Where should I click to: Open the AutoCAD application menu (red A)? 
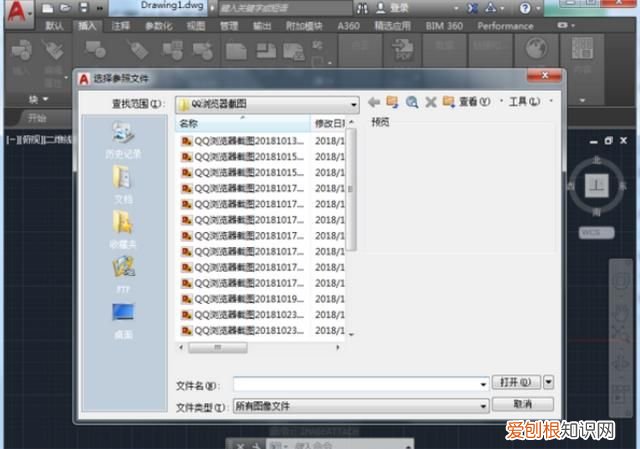tap(18, 13)
